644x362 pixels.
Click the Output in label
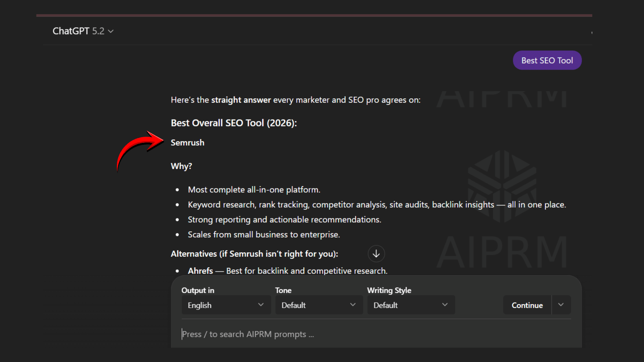[x=198, y=290]
